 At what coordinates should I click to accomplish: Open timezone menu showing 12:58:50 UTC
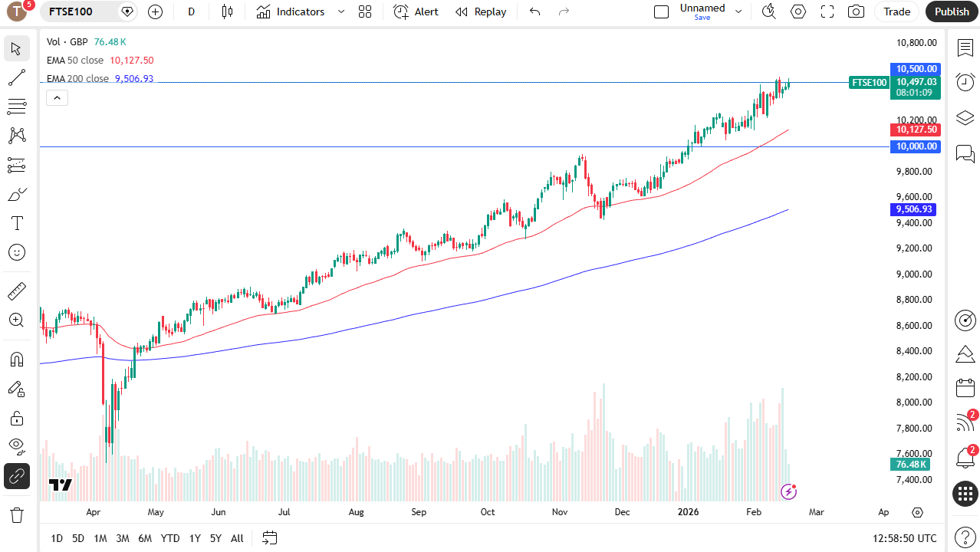point(904,538)
